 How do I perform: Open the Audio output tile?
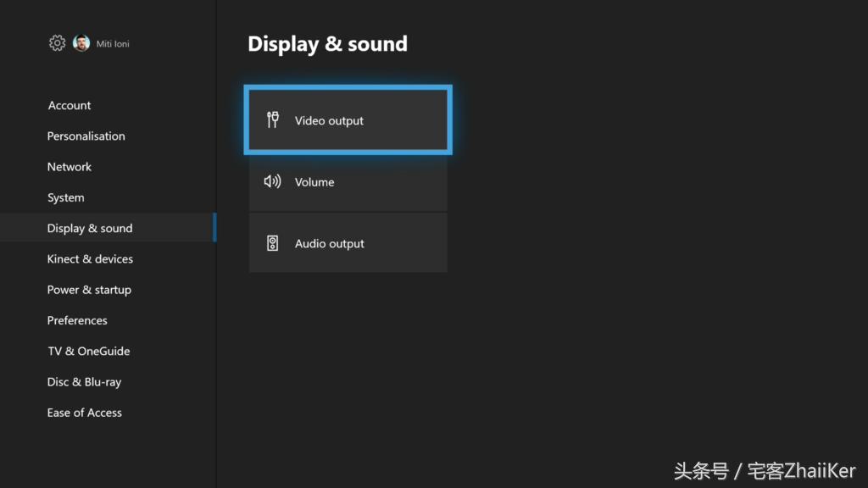pos(348,243)
